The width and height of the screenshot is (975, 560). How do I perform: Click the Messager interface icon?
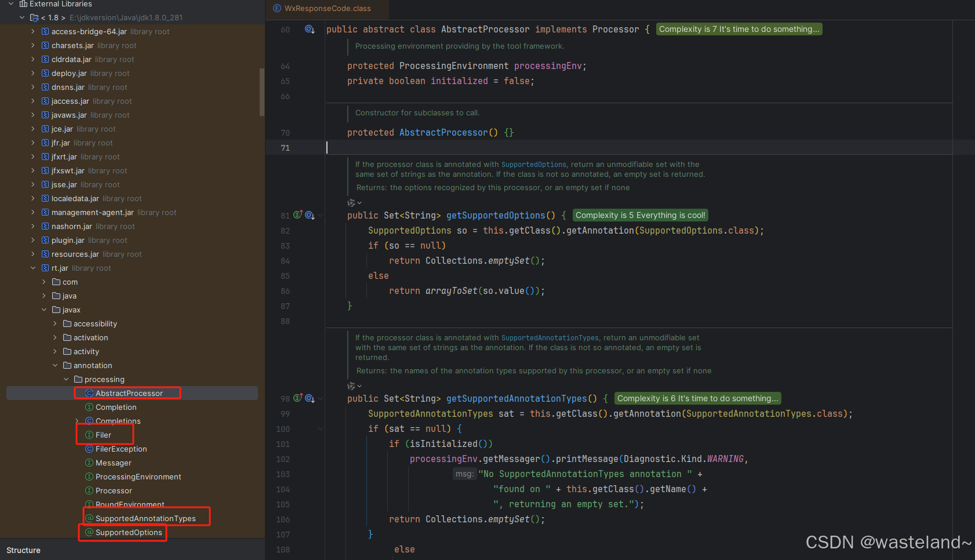click(89, 463)
